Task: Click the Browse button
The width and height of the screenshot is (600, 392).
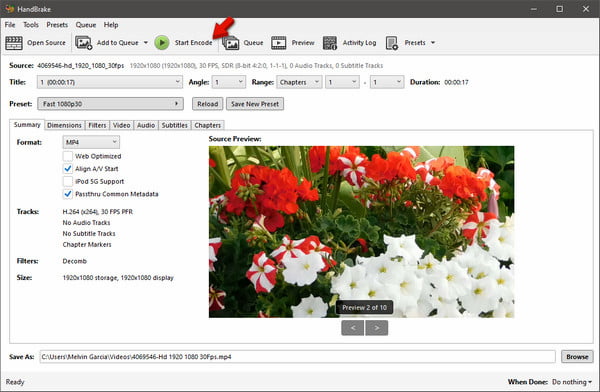Action: (x=577, y=357)
